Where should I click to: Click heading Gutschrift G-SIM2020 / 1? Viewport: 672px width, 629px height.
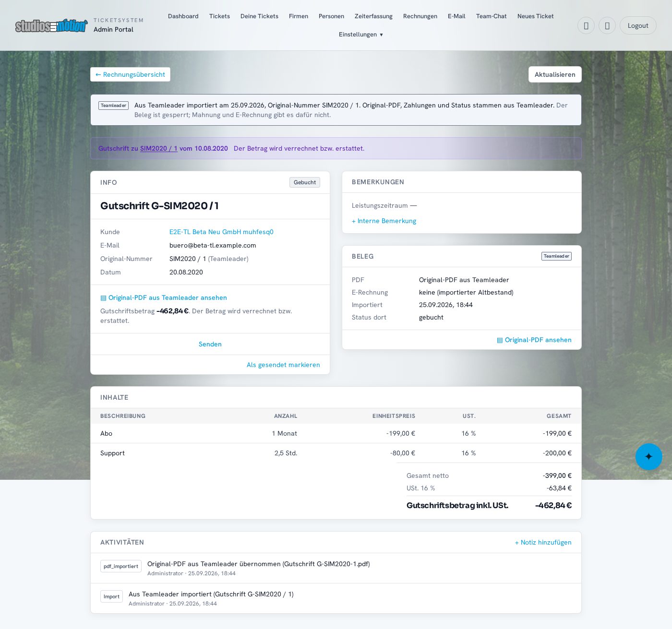coord(159,206)
